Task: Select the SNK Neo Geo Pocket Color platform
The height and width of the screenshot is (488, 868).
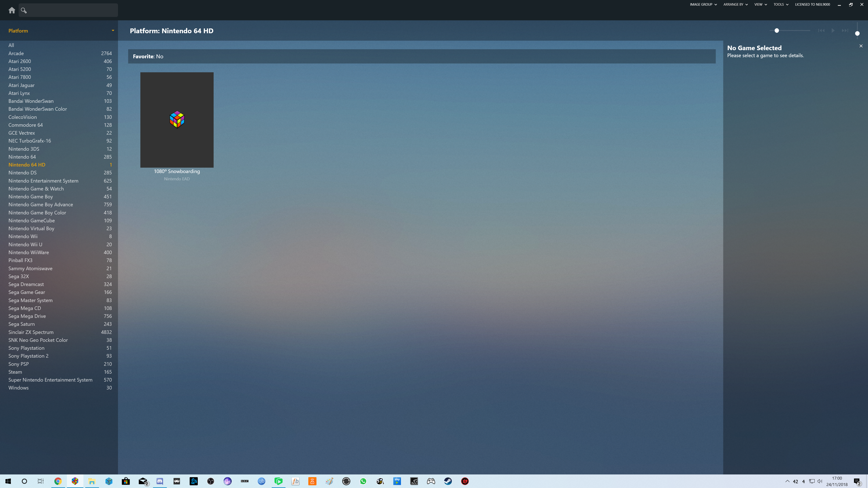Action: [59, 340]
